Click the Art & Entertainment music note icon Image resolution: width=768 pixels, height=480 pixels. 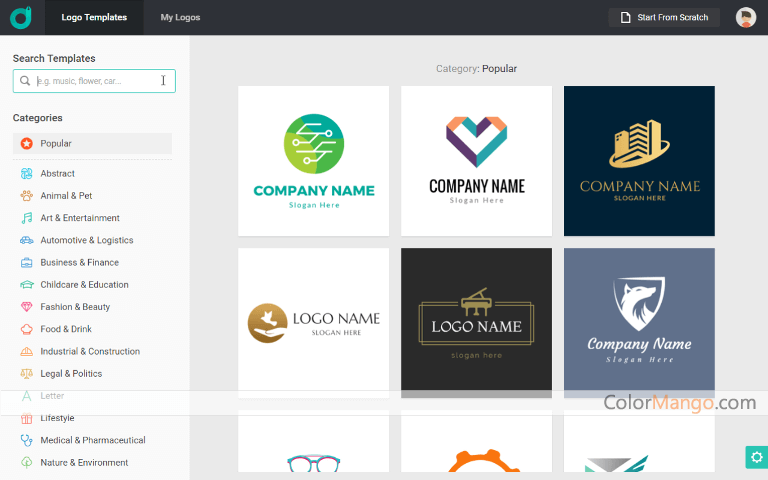pyautogui.click(x=27, y=218)
